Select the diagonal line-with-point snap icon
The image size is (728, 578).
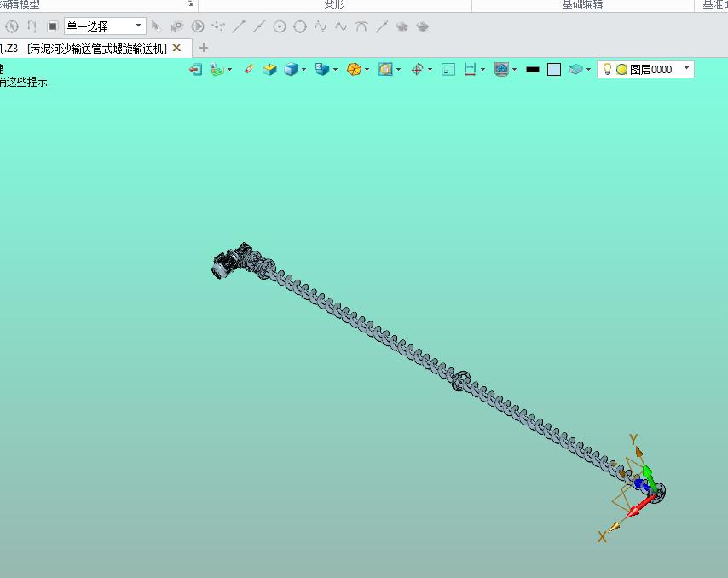pos(382,26)
